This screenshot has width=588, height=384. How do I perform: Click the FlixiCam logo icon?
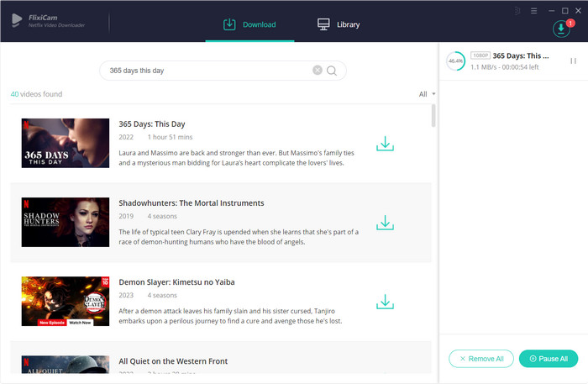click(x=17, y=20)
